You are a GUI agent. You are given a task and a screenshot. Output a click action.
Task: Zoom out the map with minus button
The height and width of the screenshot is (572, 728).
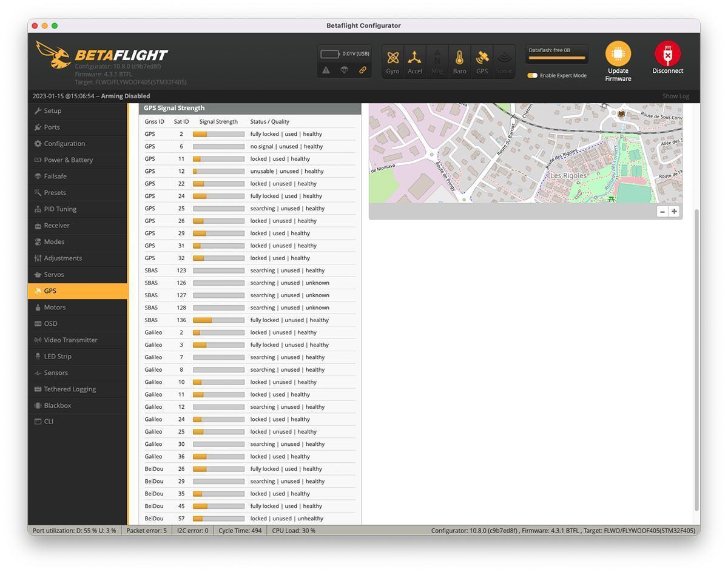click(x=662, y=212)
